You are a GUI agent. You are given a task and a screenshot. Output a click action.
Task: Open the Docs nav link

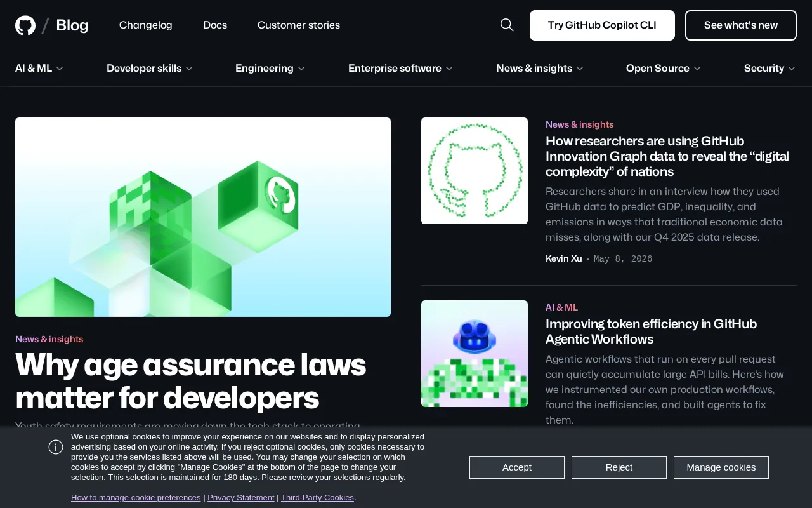point(215,25)
